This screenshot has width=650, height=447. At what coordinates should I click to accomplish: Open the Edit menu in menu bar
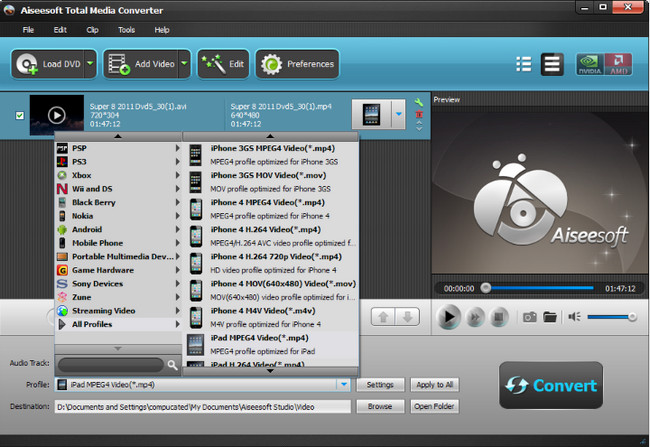click(x=60, y=30)
